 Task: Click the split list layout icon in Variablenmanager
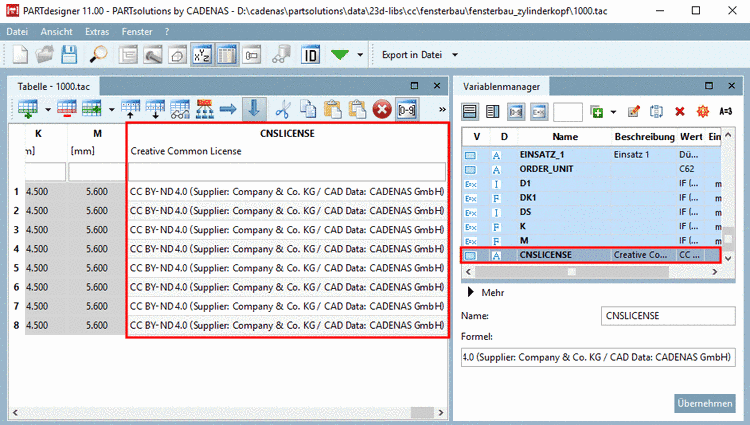492,112
